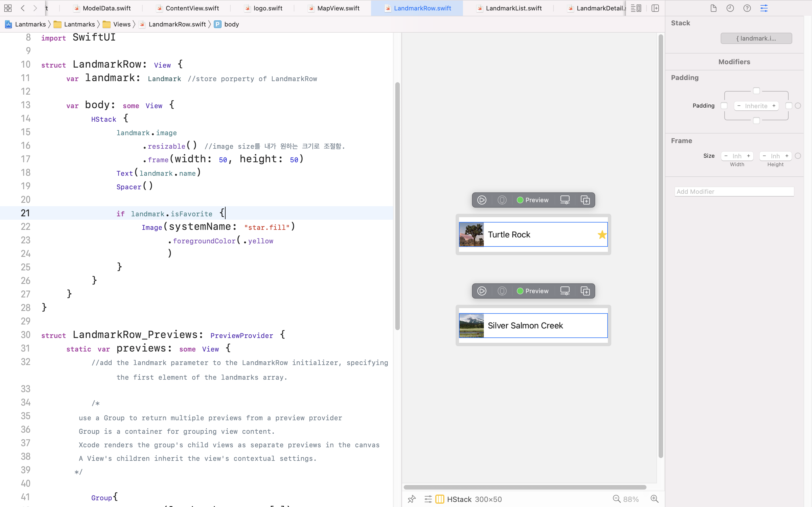Start live preview for Silver Salmon Creek

pyautogui.click(x=482, y=291)
